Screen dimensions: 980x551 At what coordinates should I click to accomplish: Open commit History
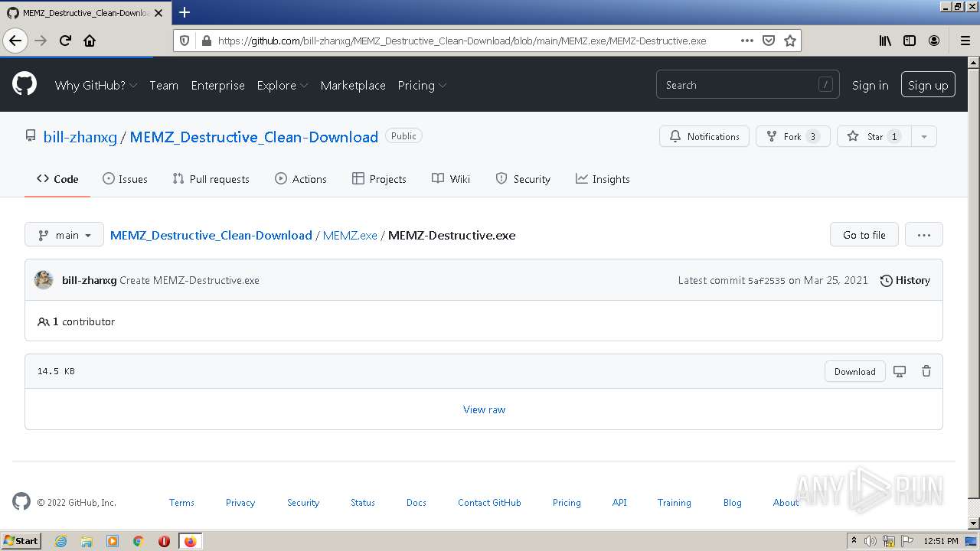point(905,280)
